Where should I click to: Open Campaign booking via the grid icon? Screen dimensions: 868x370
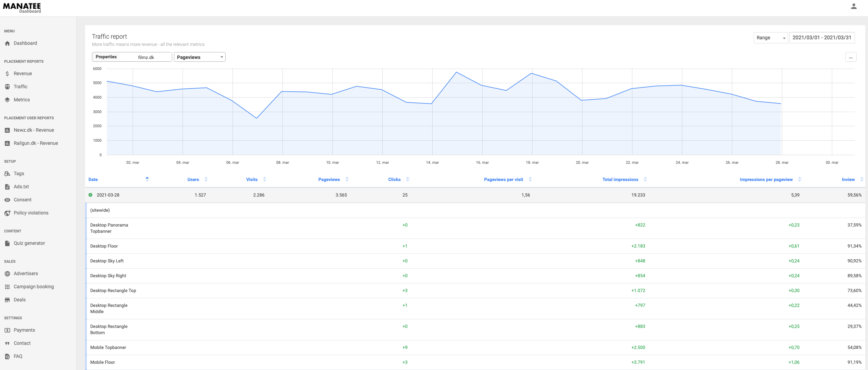tap(7, 287)
